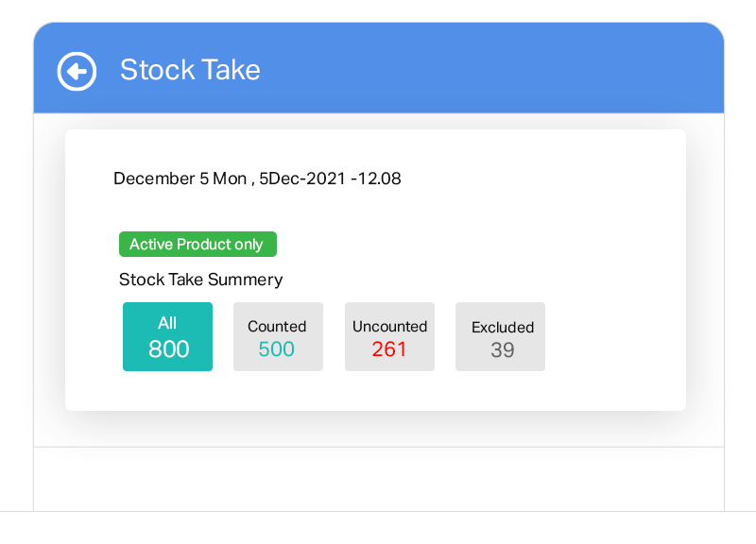Select the Uncounted summary tile
This screenshot has width=756, height=544.
tap(389, 337)
